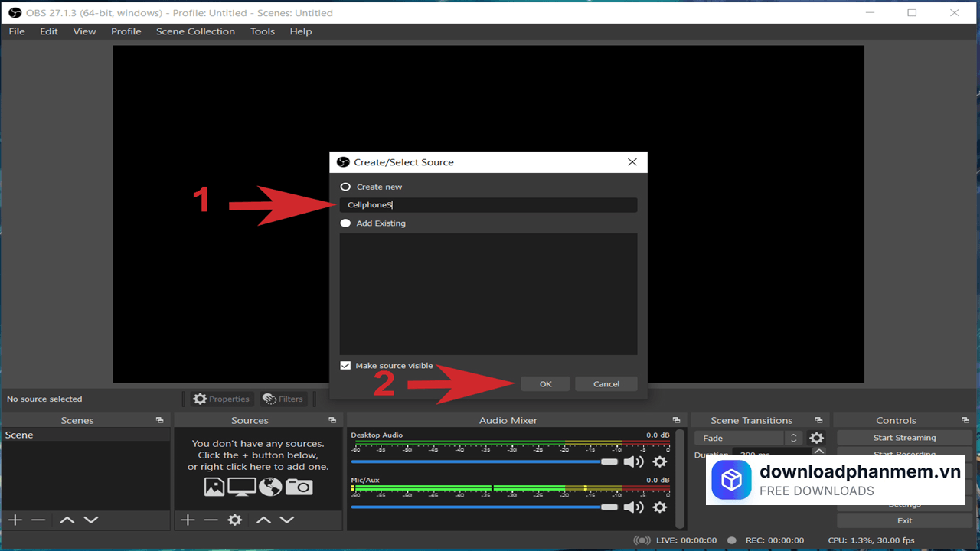Open the Tools menu
Screen dimensions: 980x551
(262, 31)
